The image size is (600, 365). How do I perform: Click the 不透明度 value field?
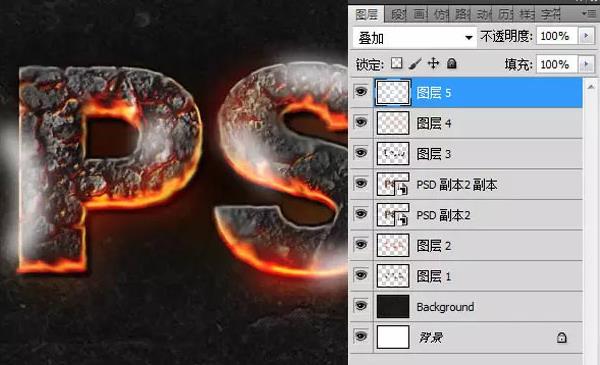pos(557,36)
